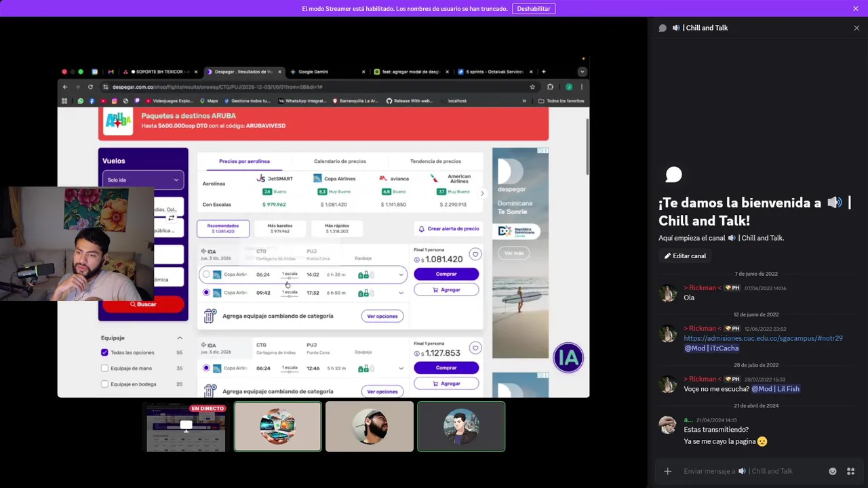Viewport: 868px width, 488px height.
Task: Switch to Precios por aerolínea tab
Action: (244, 161)
